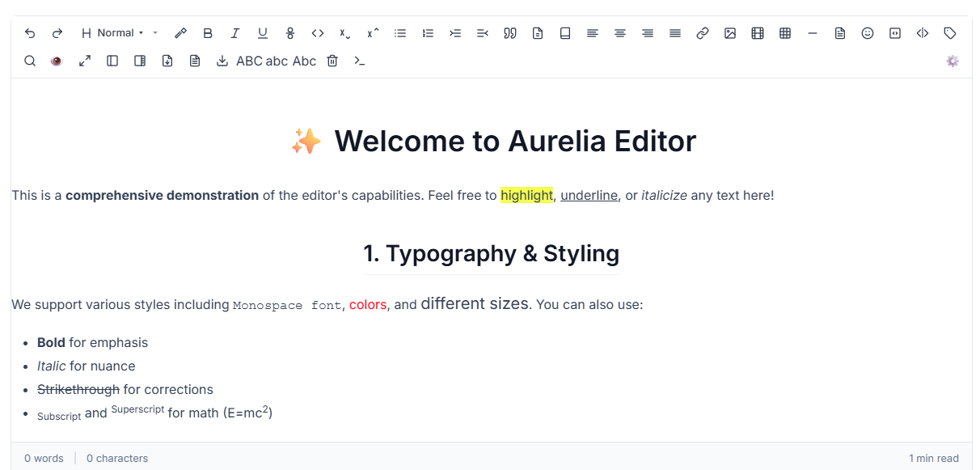This screenshot has height=470, width=980.
Task: Download the document
Action: coord(222,61)
